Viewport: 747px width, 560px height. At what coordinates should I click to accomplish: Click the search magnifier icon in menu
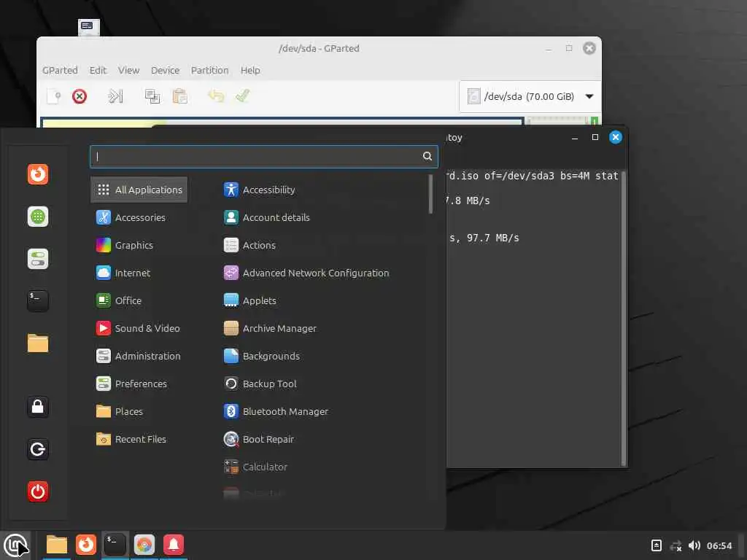[427, 156]
